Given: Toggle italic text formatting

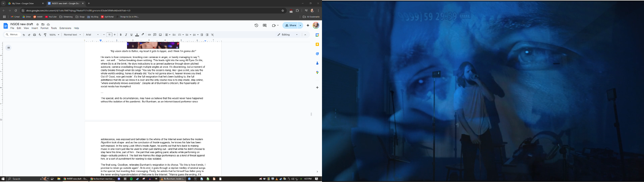Looking at the screenshot, I should pyautogui.click(x=126, y=35).
